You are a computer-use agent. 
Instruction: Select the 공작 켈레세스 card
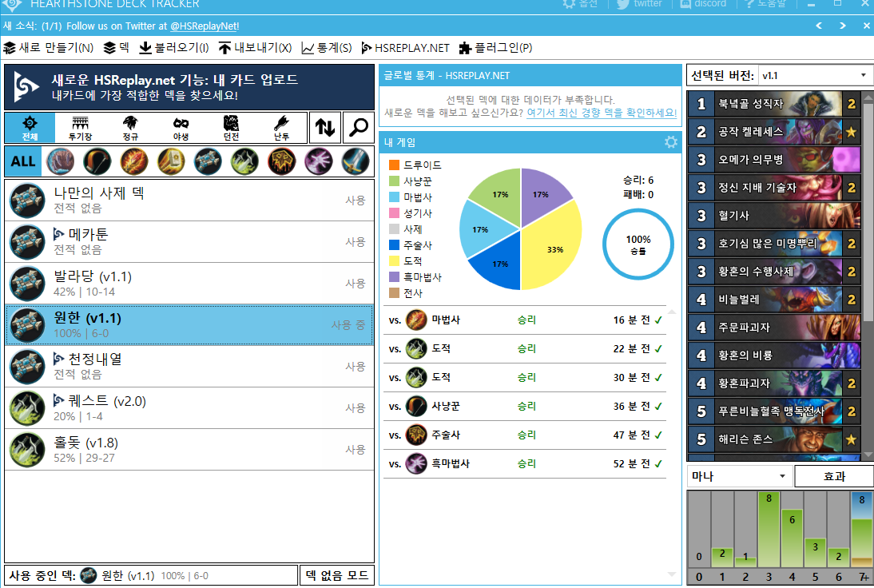(x=774, y=132)
